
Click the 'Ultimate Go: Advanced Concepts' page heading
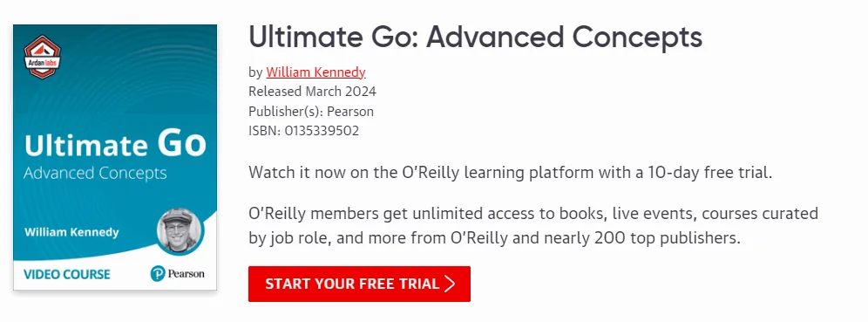pyautogui.click(x=476, y=38)
